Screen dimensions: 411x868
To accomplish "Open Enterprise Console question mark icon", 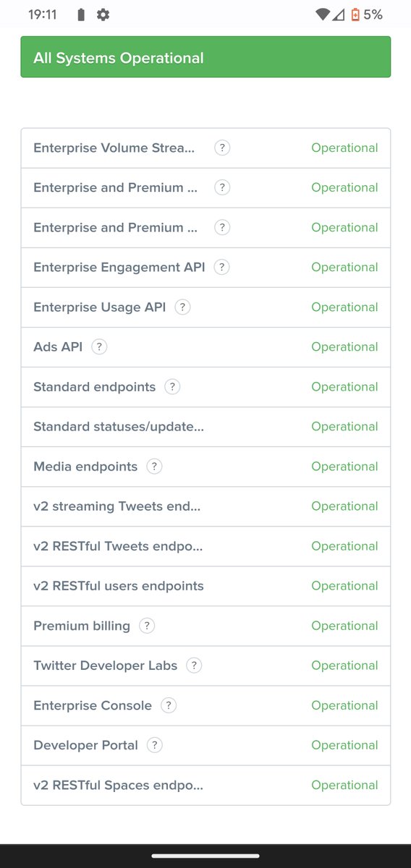I will pos(169,705).
